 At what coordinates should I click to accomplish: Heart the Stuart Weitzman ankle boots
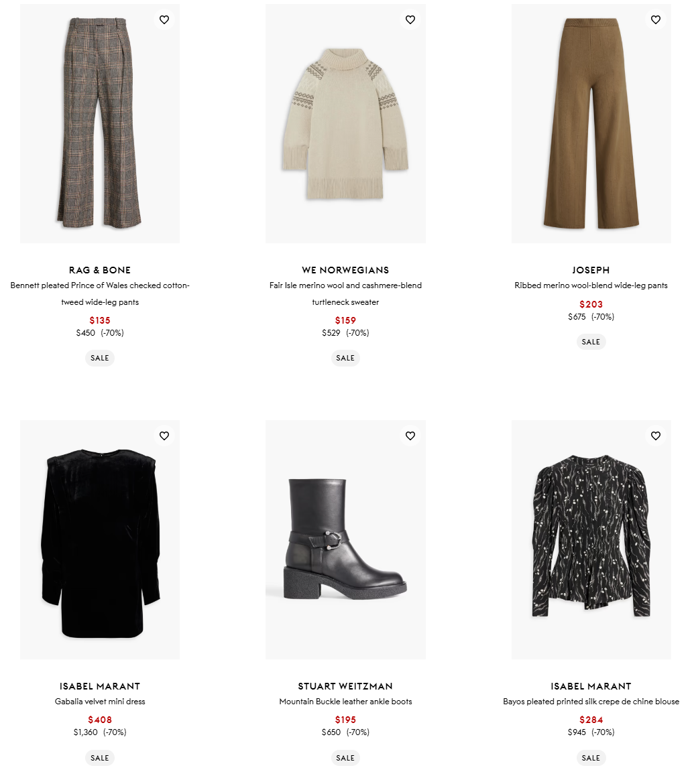(x=410, y=436)
